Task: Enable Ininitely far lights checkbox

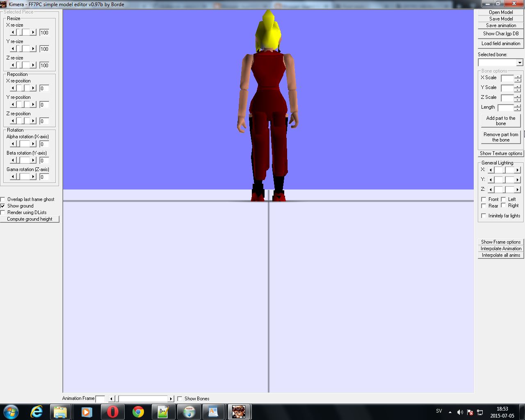Action: click(x=484, y=216)
